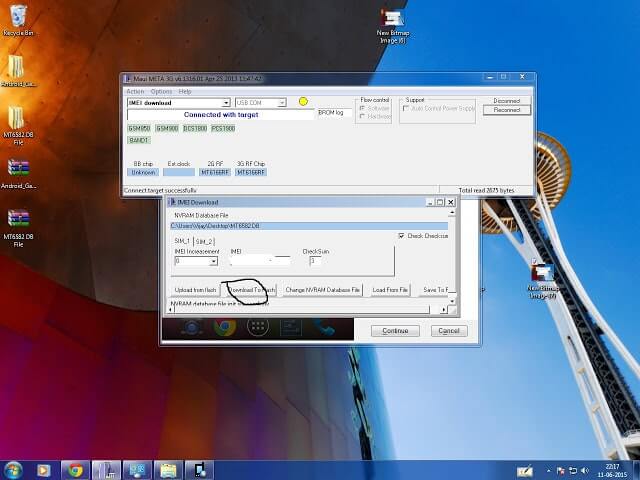Click the CheckSum input field

[x=315, y=261]
